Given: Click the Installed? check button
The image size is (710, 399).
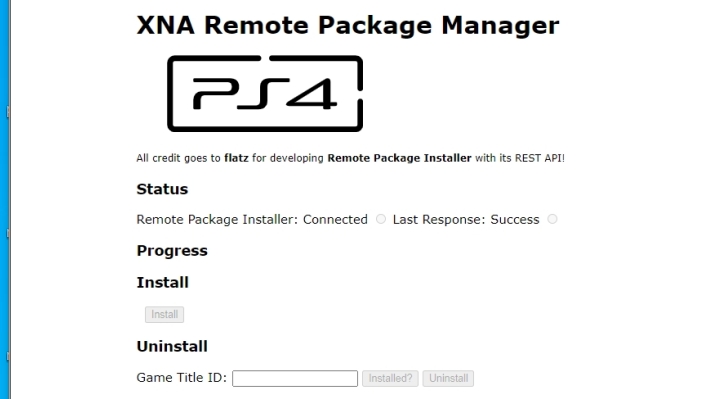Looking at the screenshot, I should pos(390,378).
